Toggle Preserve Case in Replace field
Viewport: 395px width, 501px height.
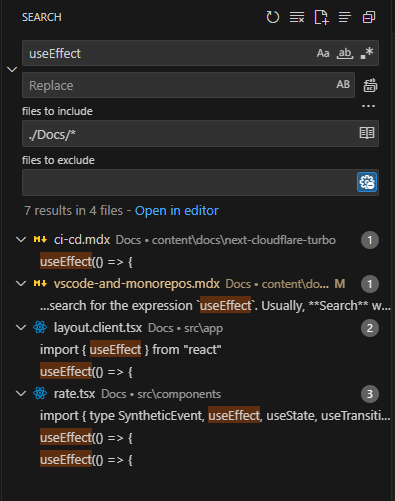pyautogui.click(x=343, y=85)
